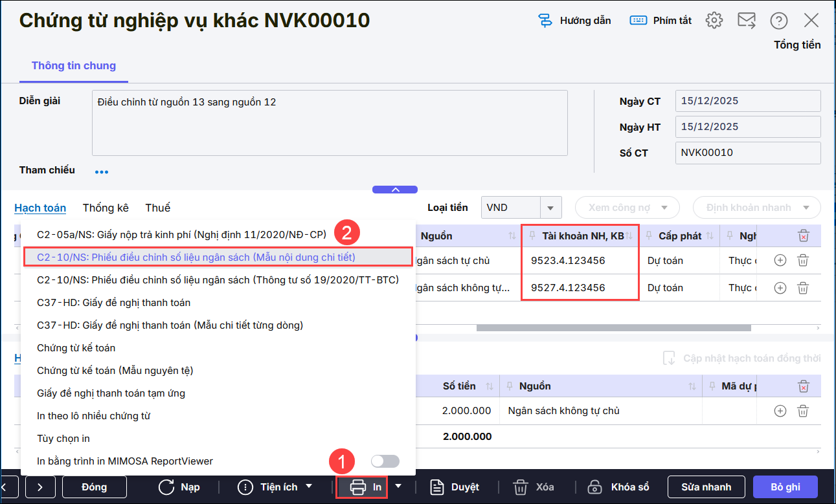The image size is (836, 504).
Task: Add a row after 9527.4.123456 line
Action: [780, 288]
